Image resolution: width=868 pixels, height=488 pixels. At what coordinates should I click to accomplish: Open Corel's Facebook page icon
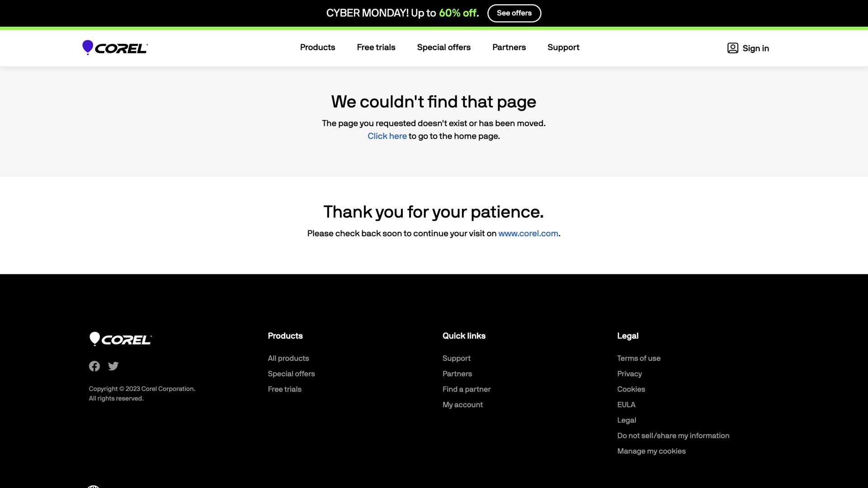tap(94, 366)
